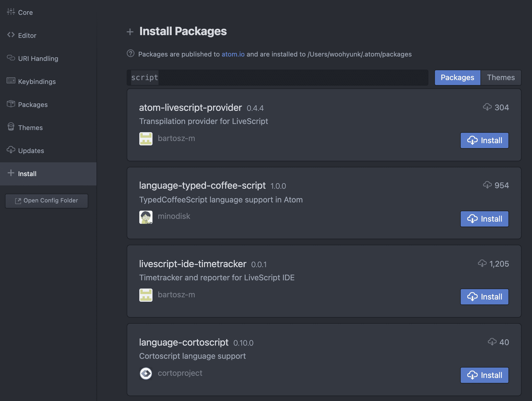532x401 pixels.
Task: Click 'Transpilation provider for LiveScript' description
Action: tap(203, 121)
